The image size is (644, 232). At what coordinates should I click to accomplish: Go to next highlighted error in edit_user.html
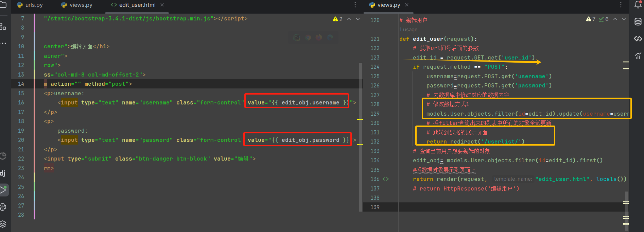pyautogui.click(x=358, y=19)
